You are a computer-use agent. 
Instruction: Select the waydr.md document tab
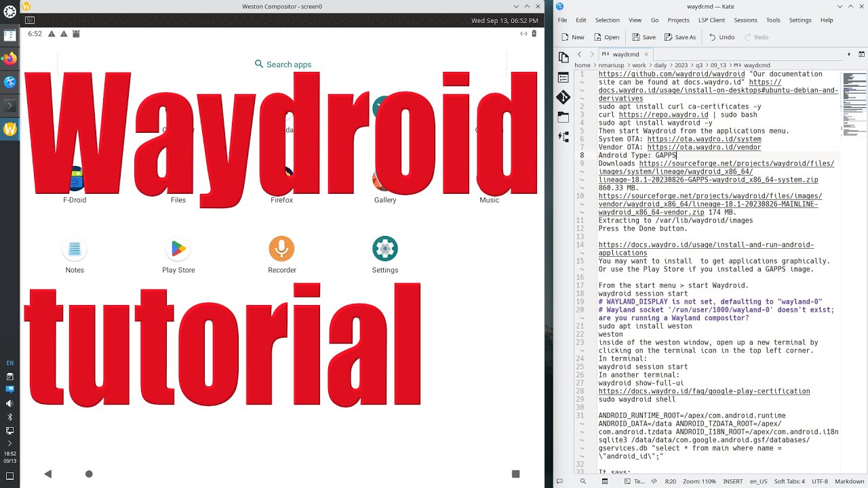click(625, 54)
